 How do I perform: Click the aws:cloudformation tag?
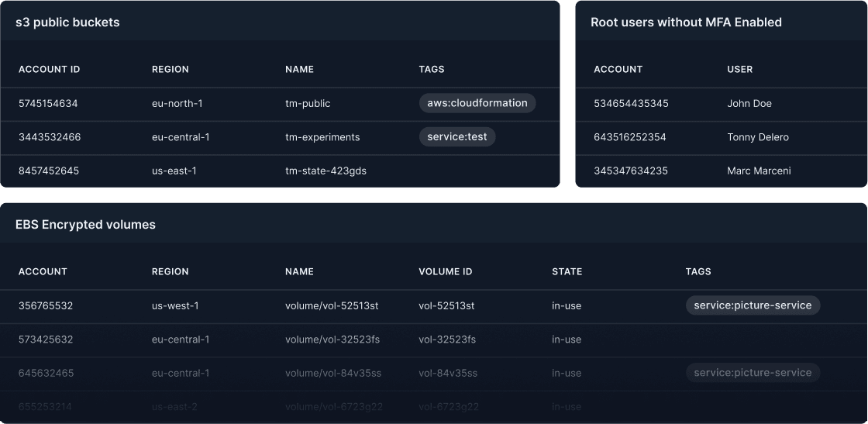click(477, 103)
